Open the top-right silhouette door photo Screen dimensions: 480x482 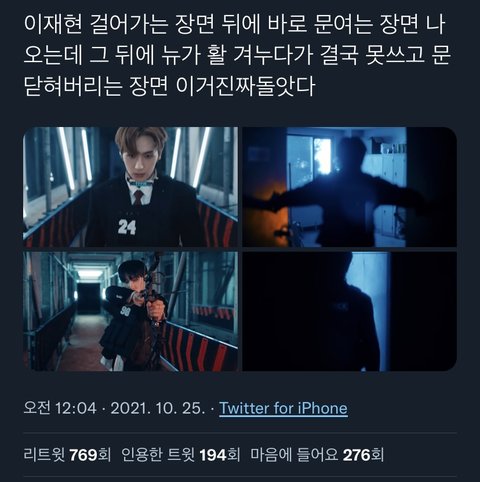click(349, 187)
